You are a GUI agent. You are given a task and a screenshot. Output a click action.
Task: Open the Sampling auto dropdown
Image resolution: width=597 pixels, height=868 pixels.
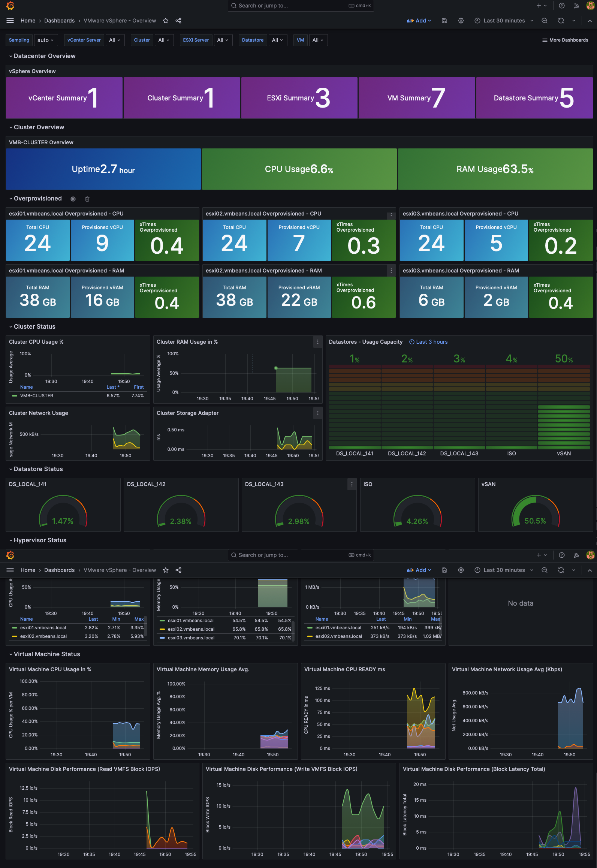click(46, 40)
